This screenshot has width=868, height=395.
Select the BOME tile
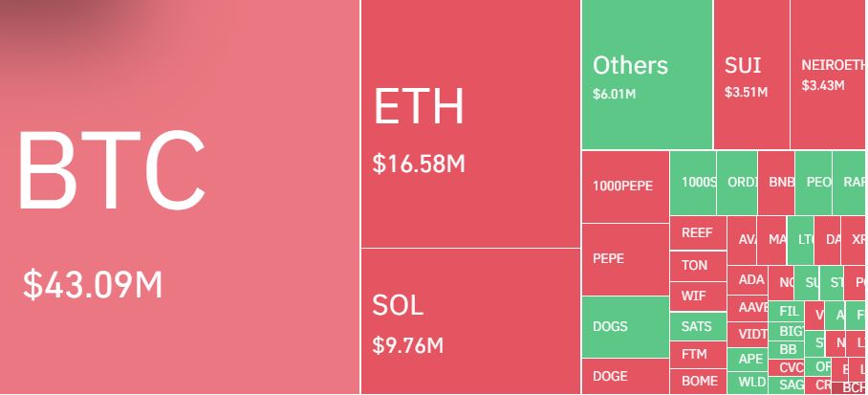coord(698,382)
